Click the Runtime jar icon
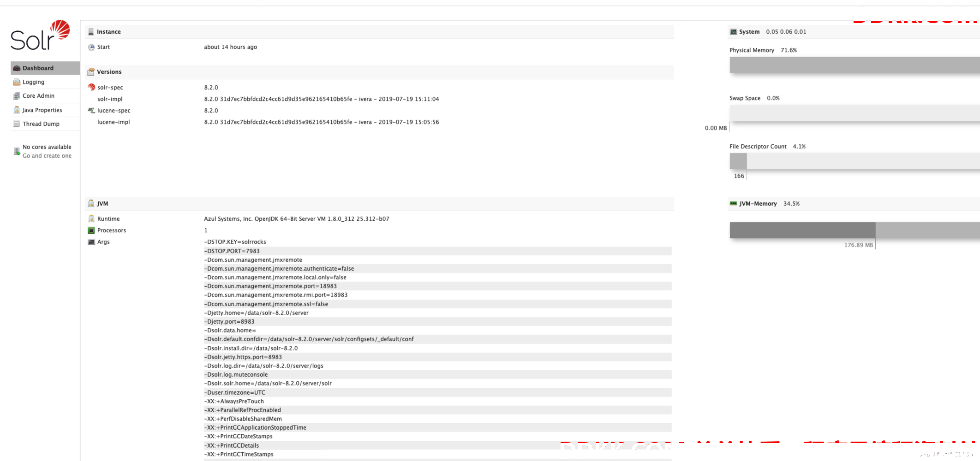The image size is (980, 461). coord(91,219)
